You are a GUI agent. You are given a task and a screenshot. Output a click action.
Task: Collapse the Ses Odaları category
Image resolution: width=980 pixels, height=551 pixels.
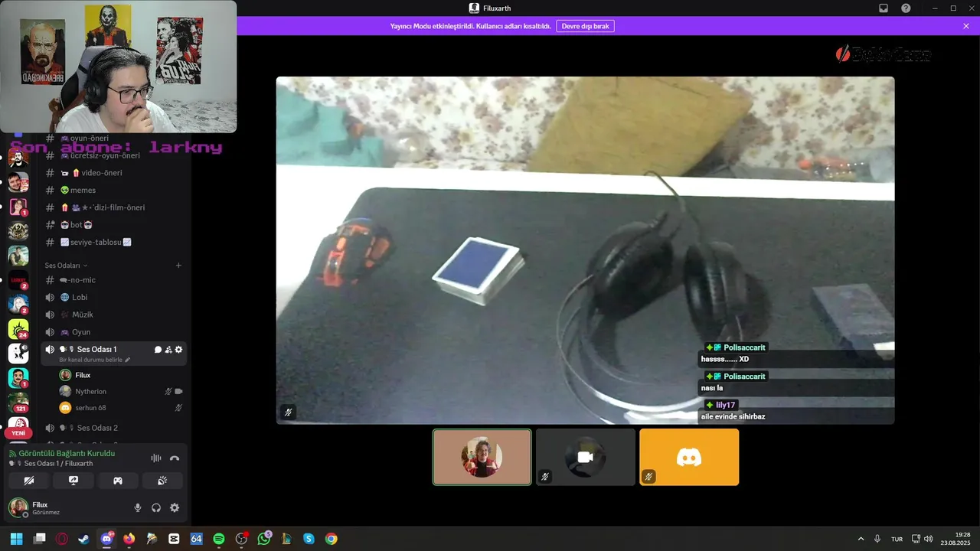click(66, 266)
